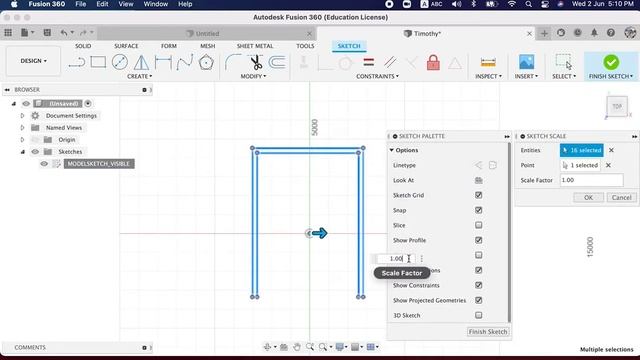Enable the Slice checkbox
Image resolution: width=640 pixels, height=360 pixels.
pyautogui.click(x=478, y=225)
